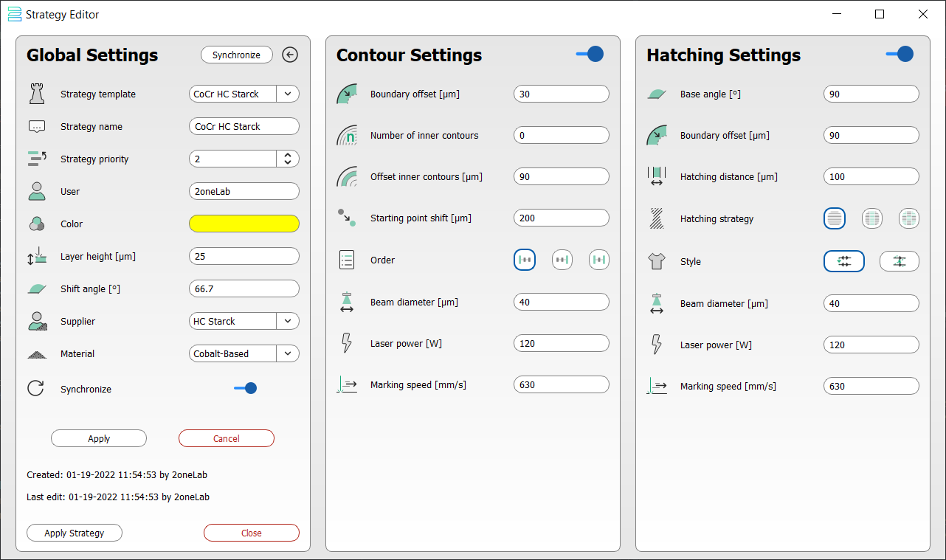Viewport: 946px width, 560px height.
Task: Select the left hatching Style icon
Action: click(843, 261)
